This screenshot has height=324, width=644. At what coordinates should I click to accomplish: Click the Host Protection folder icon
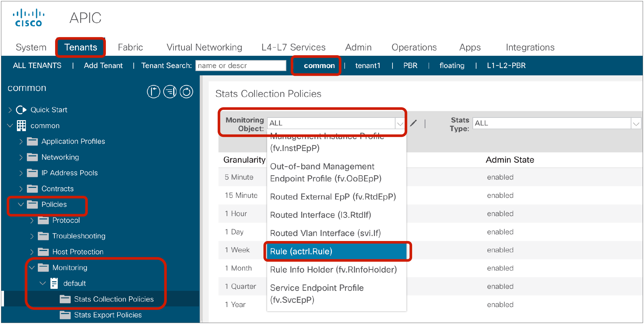[43, 252]
